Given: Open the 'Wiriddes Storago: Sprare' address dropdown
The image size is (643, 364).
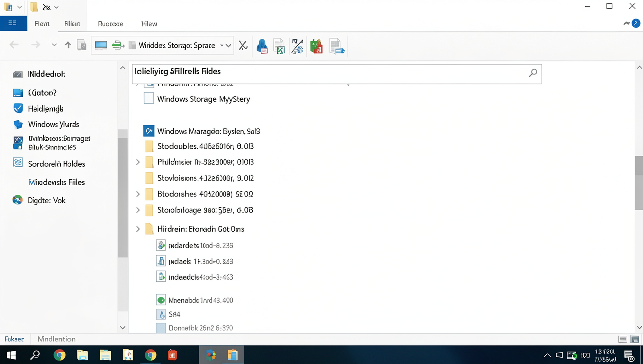Looking at the screenshot, I should [x=228, y=45].
